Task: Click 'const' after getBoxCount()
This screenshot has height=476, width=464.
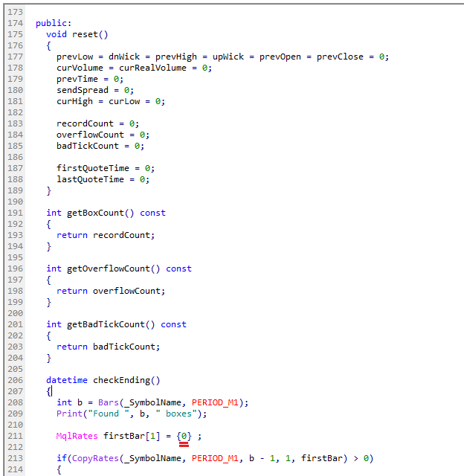Action: [x=152, y=213]
